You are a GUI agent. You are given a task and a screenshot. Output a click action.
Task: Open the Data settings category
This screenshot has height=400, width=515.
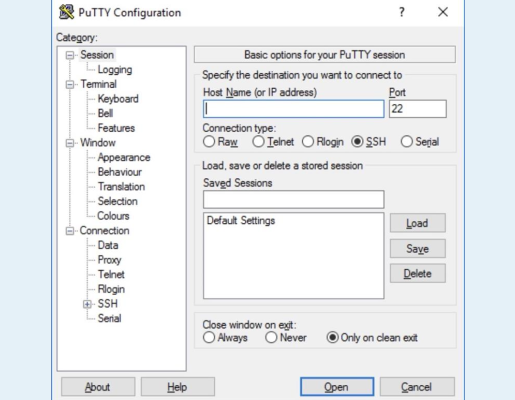point(108,245)
